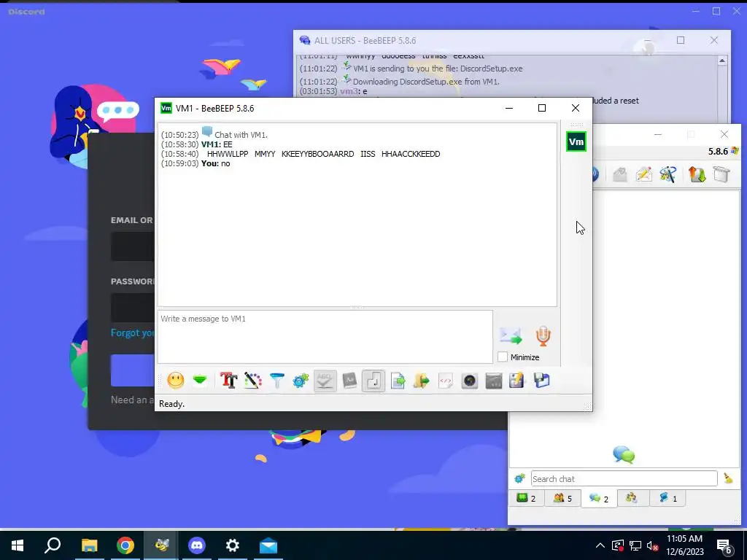This screenshot has width=747, height=560.
Task: Click the '11:05 AM' taskbar clock
Action: click(684, 539)
